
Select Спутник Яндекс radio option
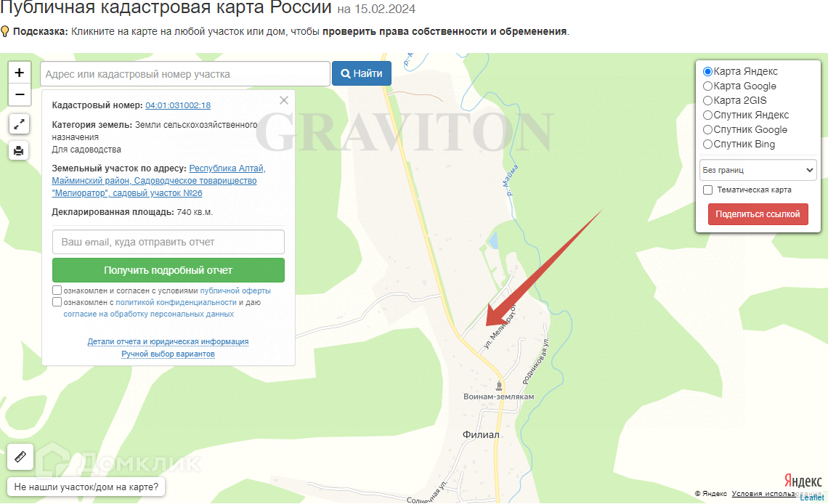coord(707,115)
